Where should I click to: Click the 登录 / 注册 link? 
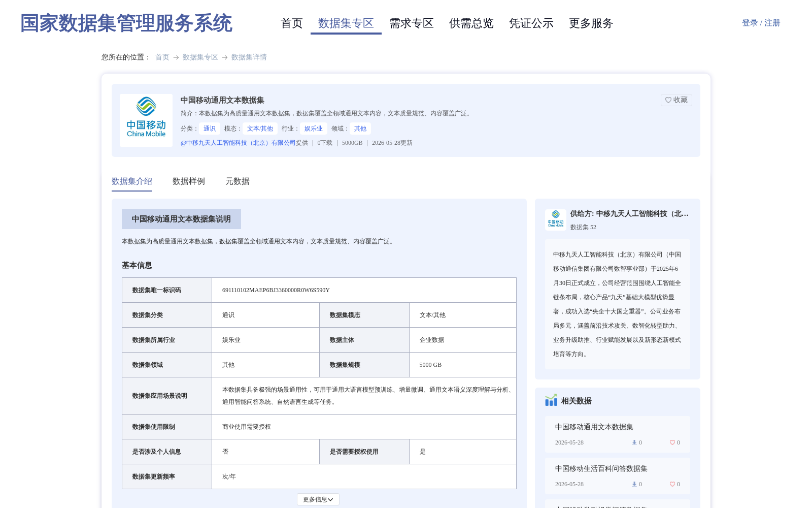[761, 23]
